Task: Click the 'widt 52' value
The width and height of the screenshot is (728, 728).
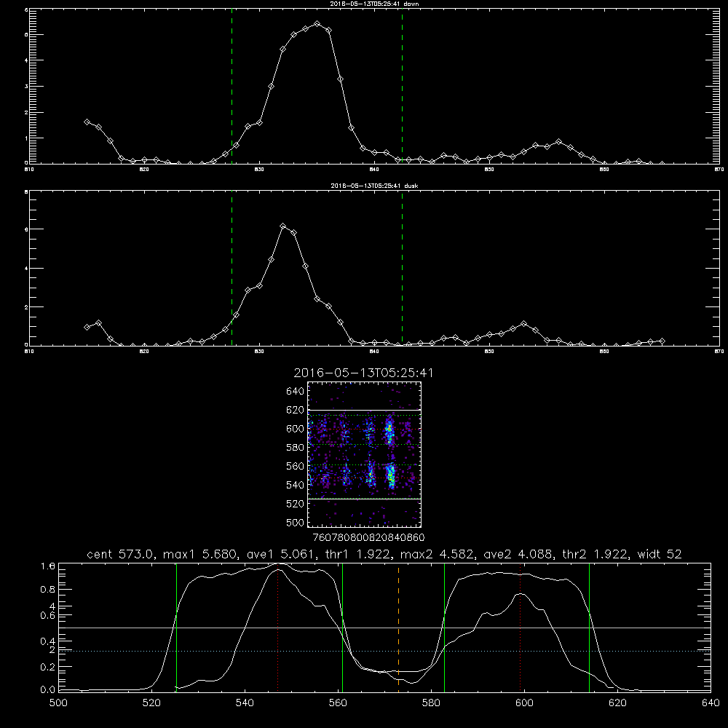Action: coord(660,554)
